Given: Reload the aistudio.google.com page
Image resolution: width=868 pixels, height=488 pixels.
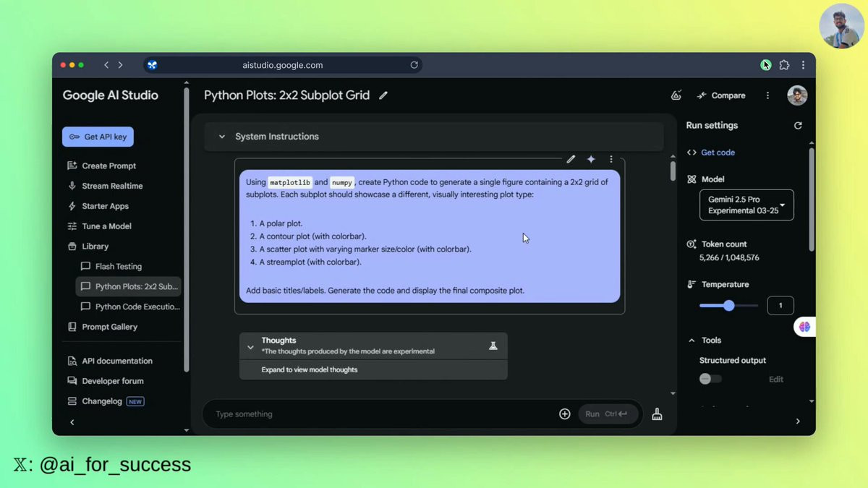Looking at the screenshot, I should pos(414,65).
